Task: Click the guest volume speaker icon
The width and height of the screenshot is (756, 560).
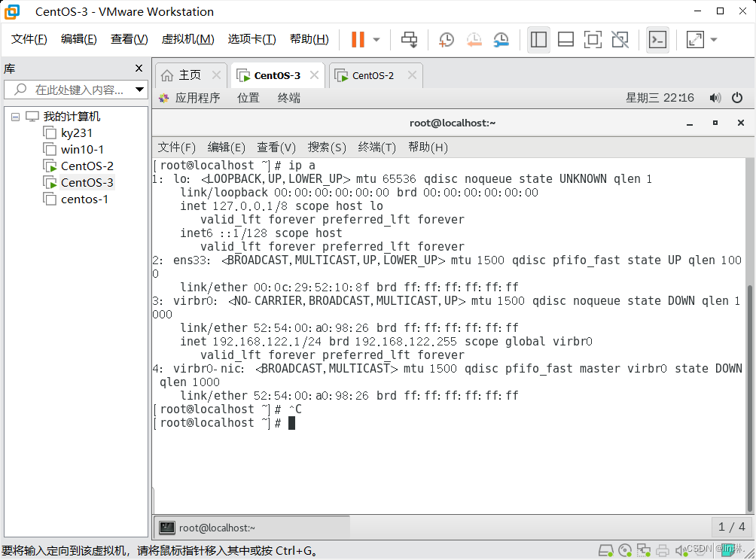Action: pyautogui.click(x=715, y=99)
